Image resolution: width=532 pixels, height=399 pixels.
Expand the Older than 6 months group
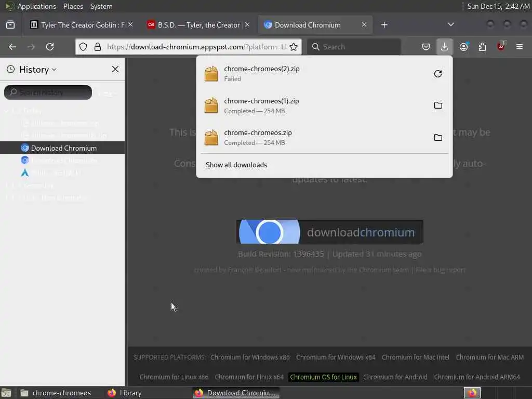point(7,197)
